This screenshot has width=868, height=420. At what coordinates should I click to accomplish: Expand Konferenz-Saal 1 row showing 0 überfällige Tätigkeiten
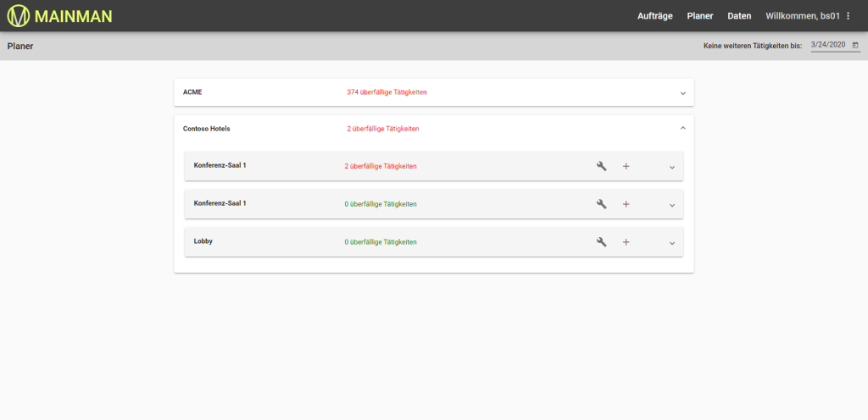[672, 205]
